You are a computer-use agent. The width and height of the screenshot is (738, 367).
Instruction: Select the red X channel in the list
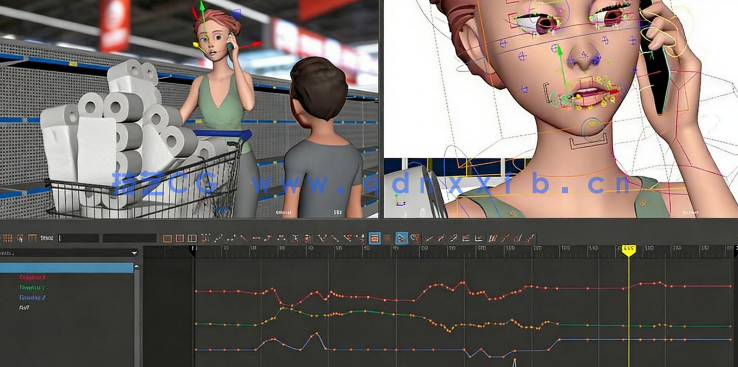pyautogui.click(x=32, y=278)
